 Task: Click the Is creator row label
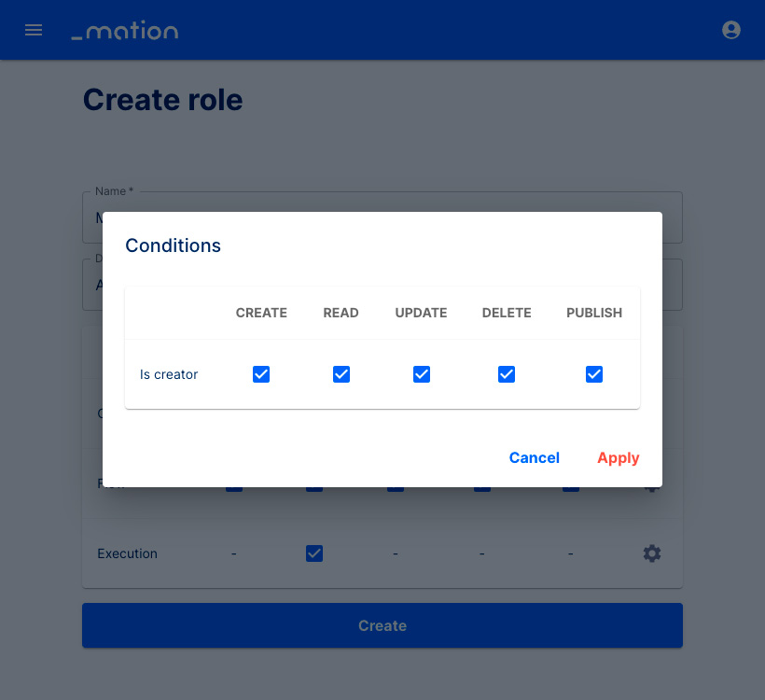point(169,374)
